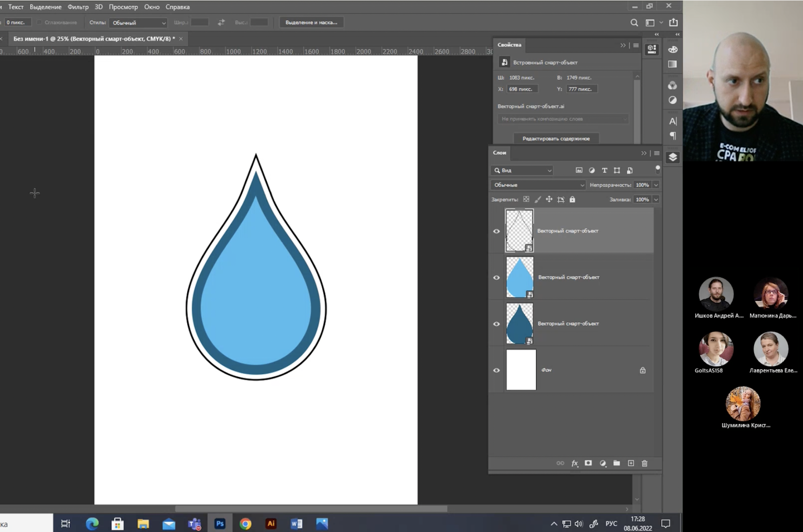Open Illustrator from the taskbar

[271, 524]
